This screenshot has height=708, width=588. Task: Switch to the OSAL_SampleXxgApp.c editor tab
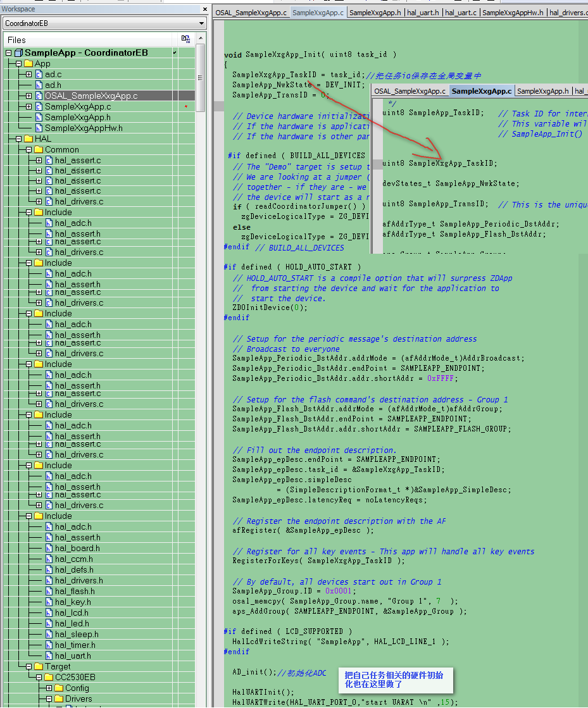click(251, 13)
